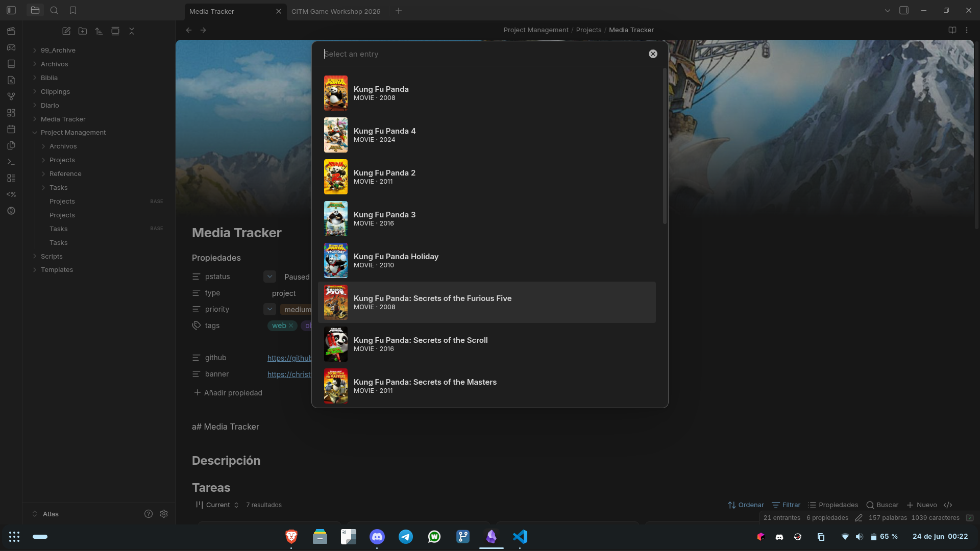Expand the Reference subfolder
The height and width of the screenshot is (551, 980).
pos(43,174)
